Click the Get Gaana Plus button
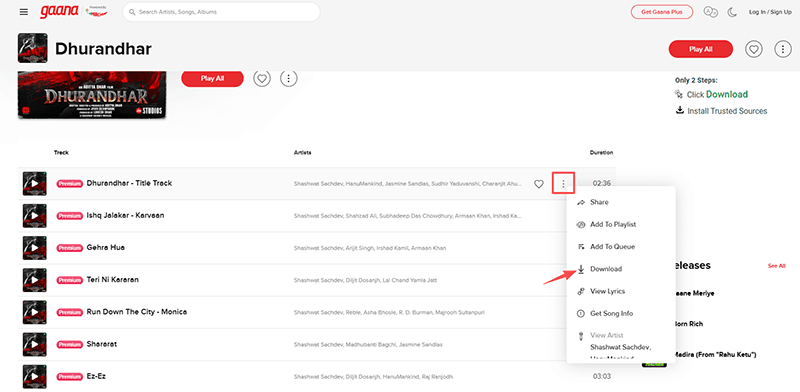This screenshot has width=800, height=392. click(x=662, y=12)
